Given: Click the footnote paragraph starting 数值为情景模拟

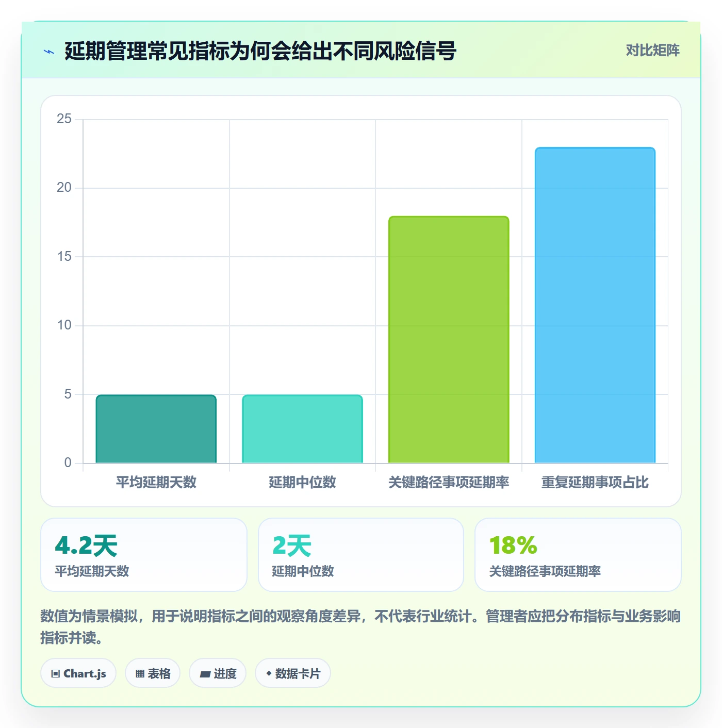Looking at the screenshot, I should [360, 626].
